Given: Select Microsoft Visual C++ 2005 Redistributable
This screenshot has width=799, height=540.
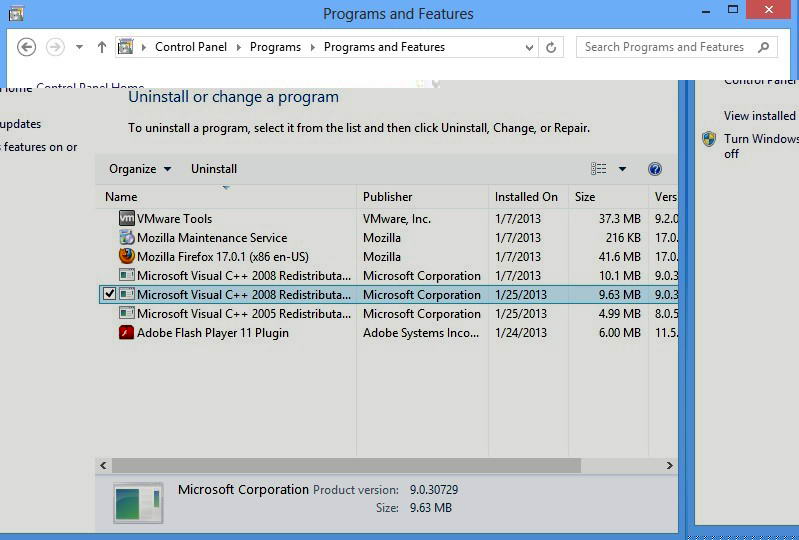Looking at the screenshot, I should click(x=244, y=314).
